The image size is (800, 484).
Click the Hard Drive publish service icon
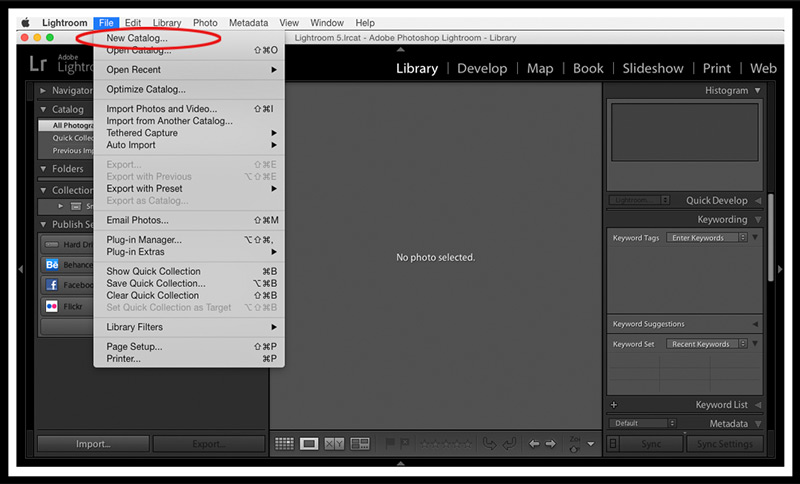click(52, 244)
